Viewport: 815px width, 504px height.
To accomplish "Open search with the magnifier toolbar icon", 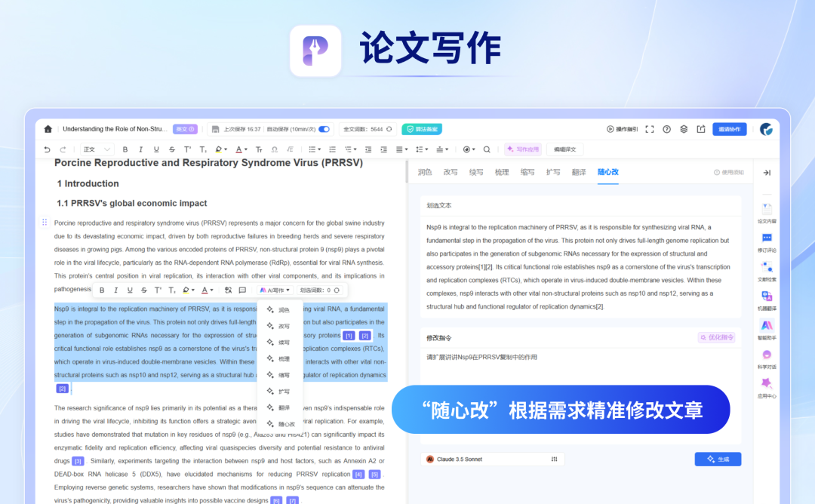I will (x=487, y=149).
